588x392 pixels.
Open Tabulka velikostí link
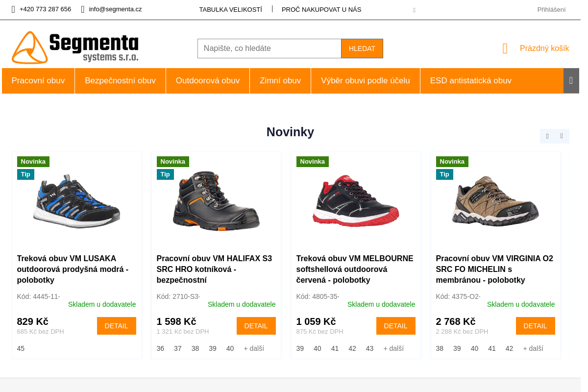click(x=230, y=9)
